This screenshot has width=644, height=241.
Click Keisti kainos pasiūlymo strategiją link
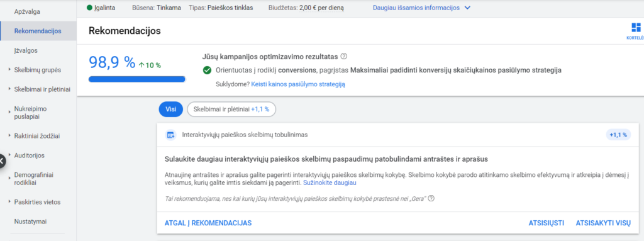coord(298,84)
